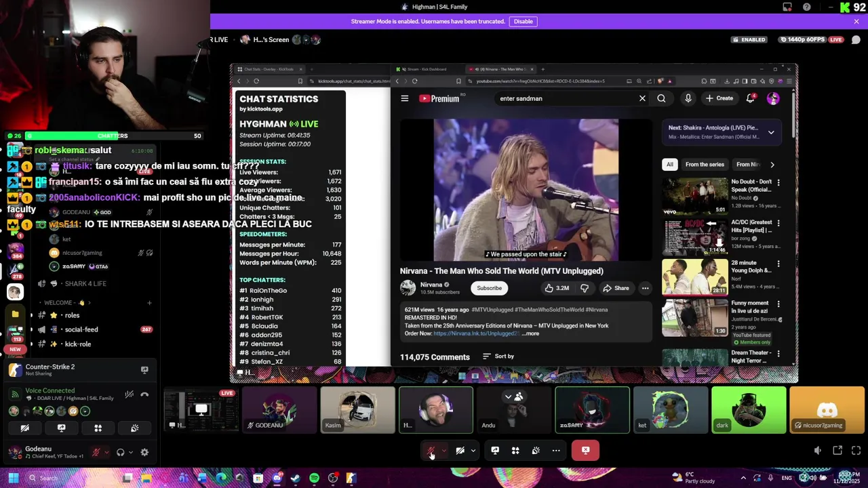Open Discord help icon in title bar
The image size is (868, 488).
806,7
